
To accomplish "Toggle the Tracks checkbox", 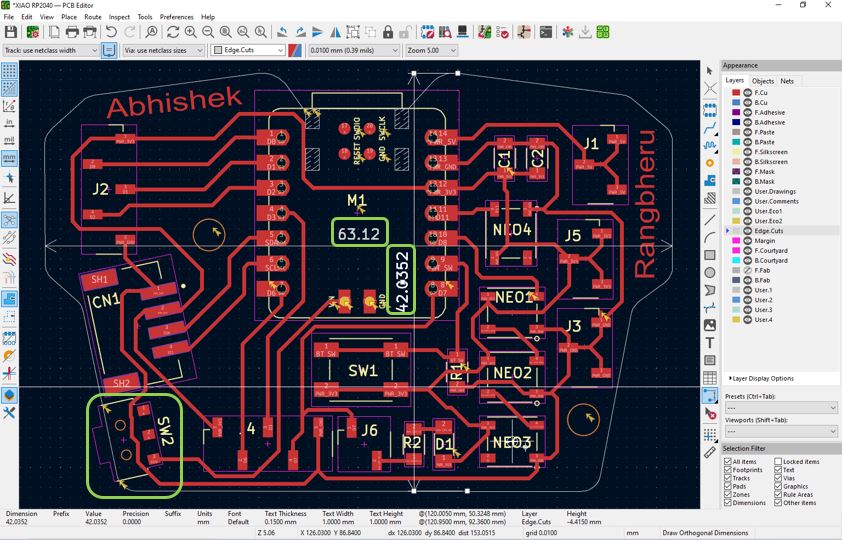I will [x=728, y=478].
